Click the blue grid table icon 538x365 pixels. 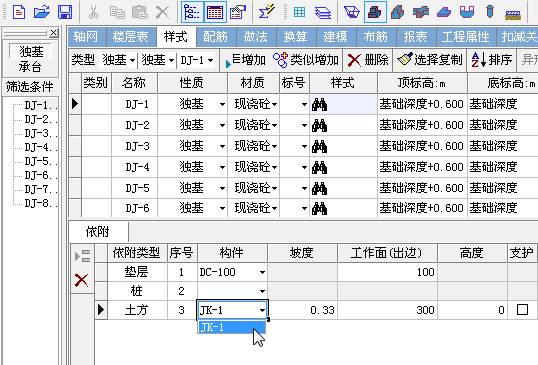point(300,12)
